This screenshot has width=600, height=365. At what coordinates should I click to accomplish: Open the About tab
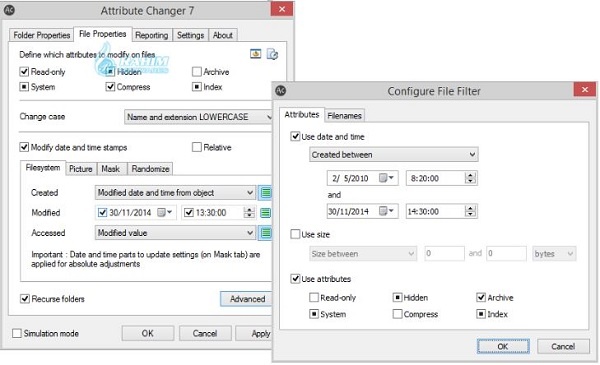click(x=223, y=35)
